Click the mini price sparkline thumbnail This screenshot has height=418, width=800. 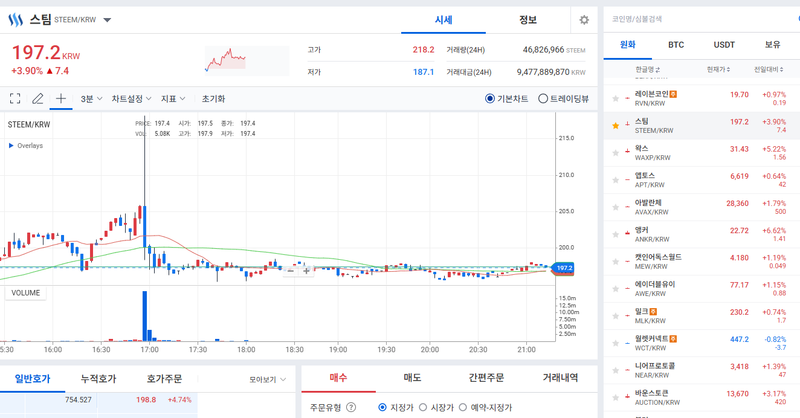tap(247, 61)
